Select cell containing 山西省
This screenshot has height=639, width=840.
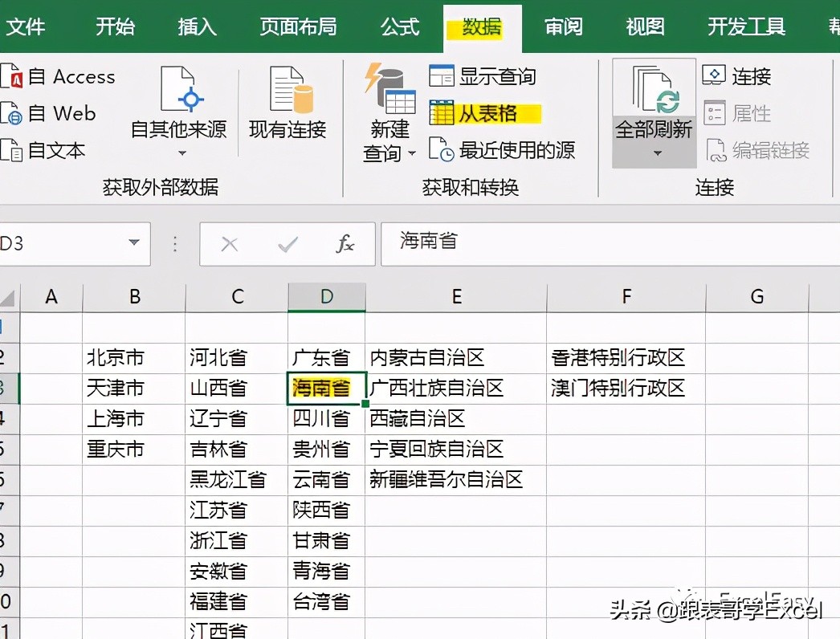(x=237, y=389)
